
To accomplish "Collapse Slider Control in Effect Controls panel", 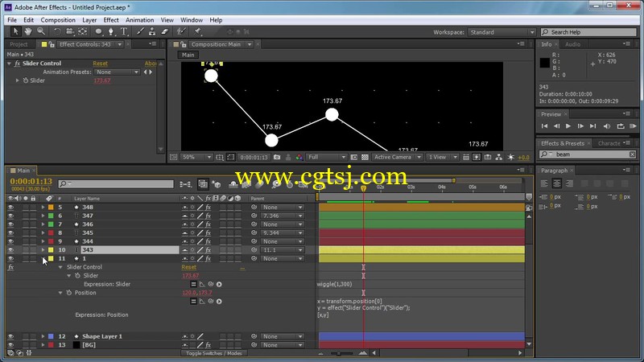I will pyautogui.click(x=10, y=64).
